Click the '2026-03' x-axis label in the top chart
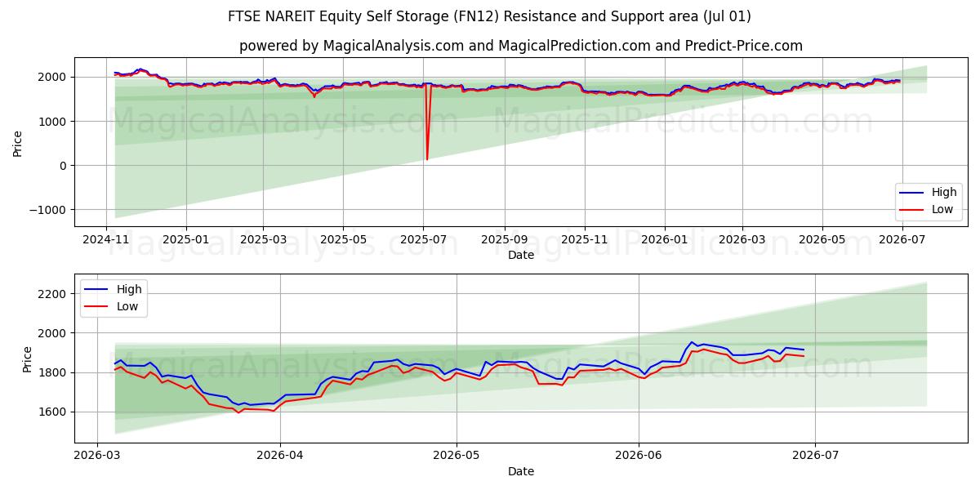980x490 pixels. [742, 240]
